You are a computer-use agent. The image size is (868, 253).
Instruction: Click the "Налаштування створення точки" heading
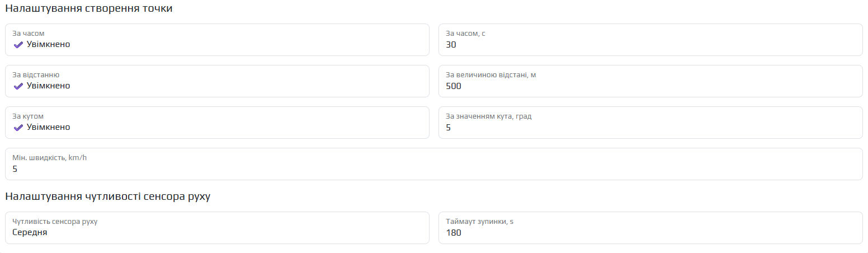[x=89, y=10]
